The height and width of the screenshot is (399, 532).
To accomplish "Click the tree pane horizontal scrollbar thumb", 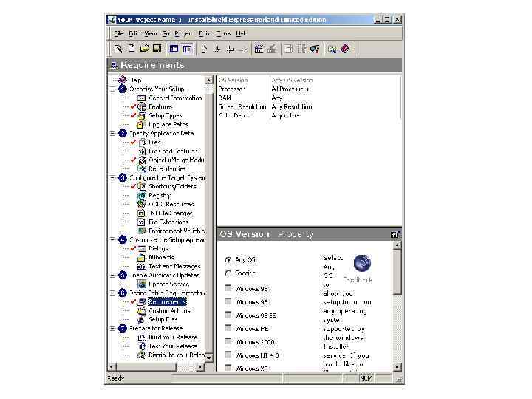I will click(146, 367).
